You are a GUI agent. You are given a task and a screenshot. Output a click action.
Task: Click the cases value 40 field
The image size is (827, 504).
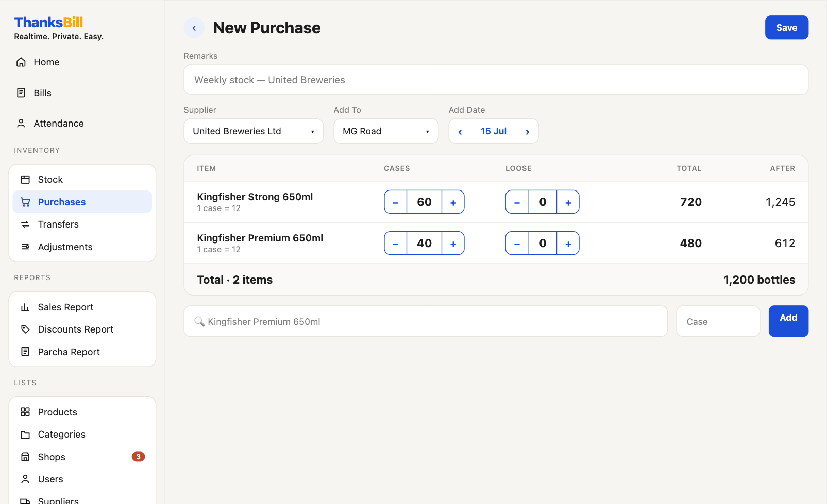(424, 244)
